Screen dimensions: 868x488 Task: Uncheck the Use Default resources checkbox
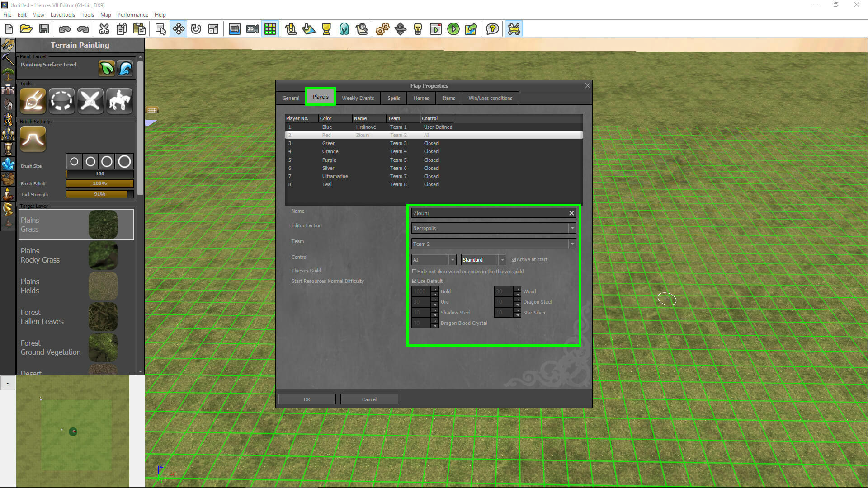[415, 281]
